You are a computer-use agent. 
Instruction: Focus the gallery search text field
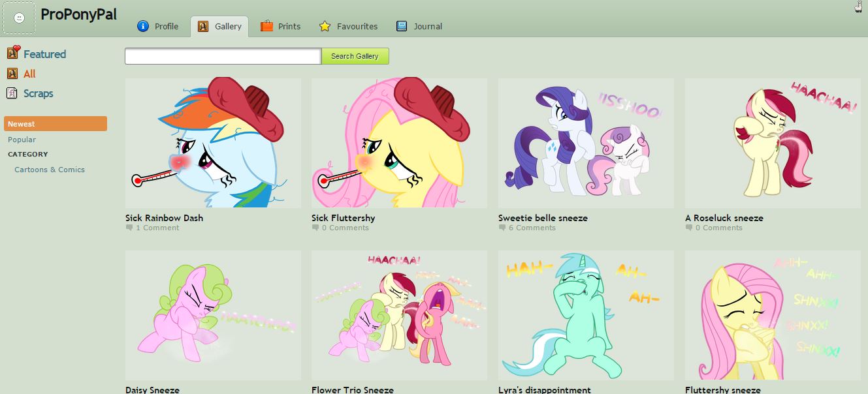[x=223, y=56]
